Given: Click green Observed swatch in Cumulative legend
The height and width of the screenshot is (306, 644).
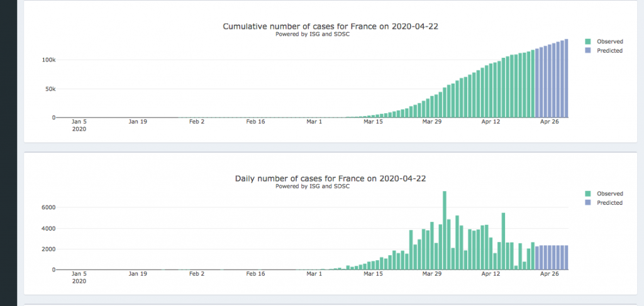Looking at the screenshot, I should (x=588, y=41).
